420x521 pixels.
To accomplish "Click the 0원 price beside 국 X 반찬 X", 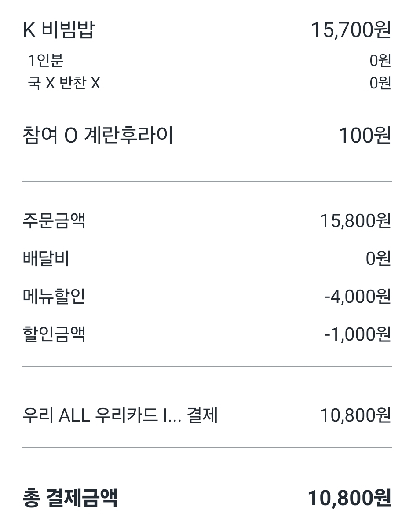I will (380, 83).
